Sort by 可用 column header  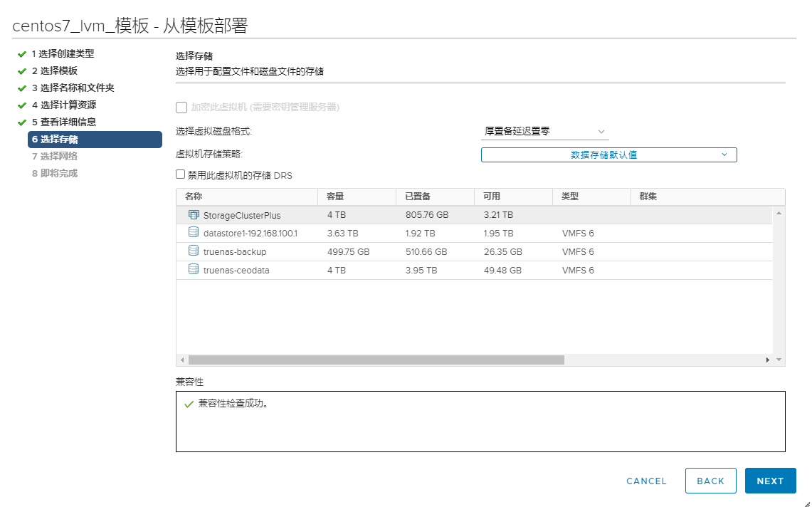(x=513, y=197)
